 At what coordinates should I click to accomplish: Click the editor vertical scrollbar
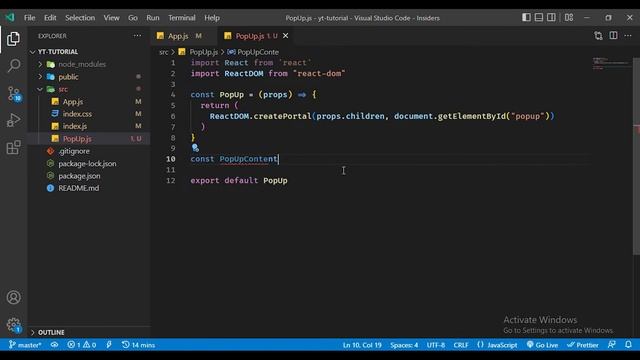[x=636, y=157]
